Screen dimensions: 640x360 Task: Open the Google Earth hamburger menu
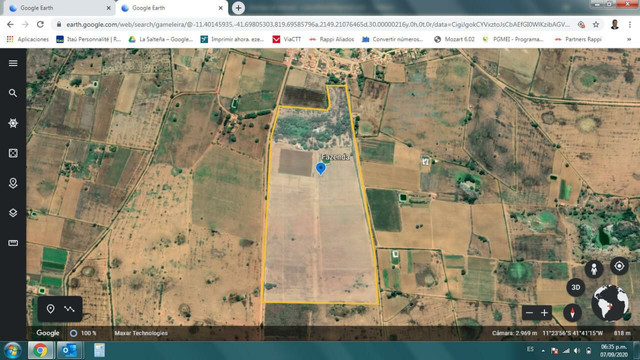point(13,63)
